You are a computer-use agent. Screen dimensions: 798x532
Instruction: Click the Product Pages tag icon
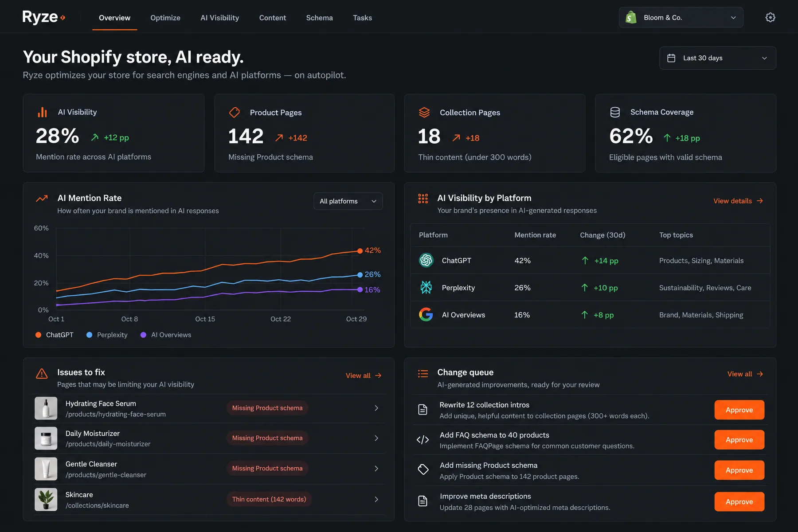click(x=235, y=113)
